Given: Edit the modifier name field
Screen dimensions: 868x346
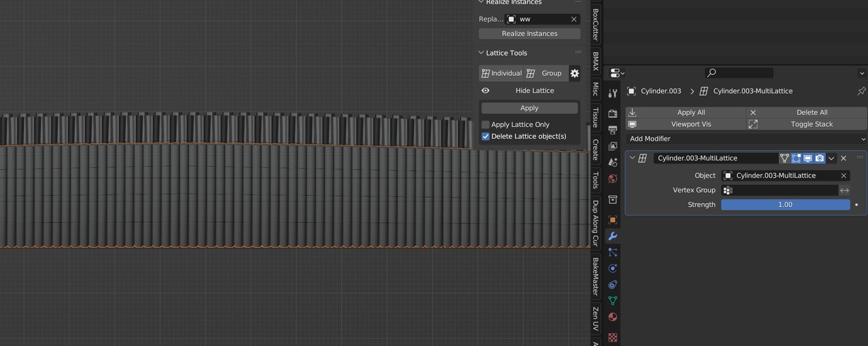Looking at the screenshot, I should 716,158.
